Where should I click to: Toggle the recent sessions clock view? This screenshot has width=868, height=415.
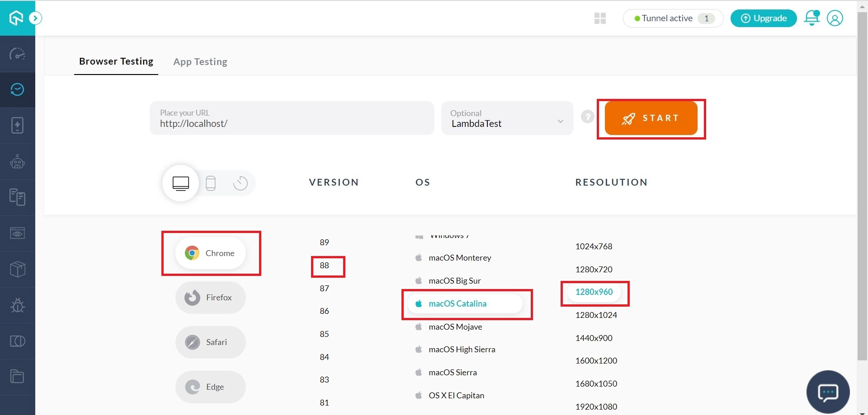pyautogui.click(x=240, y=183)
